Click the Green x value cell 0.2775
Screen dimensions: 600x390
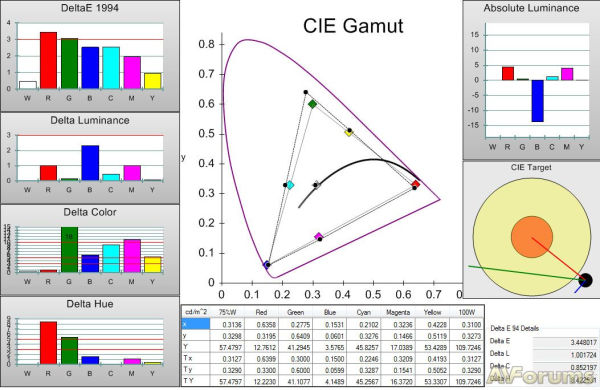[295, 325]
